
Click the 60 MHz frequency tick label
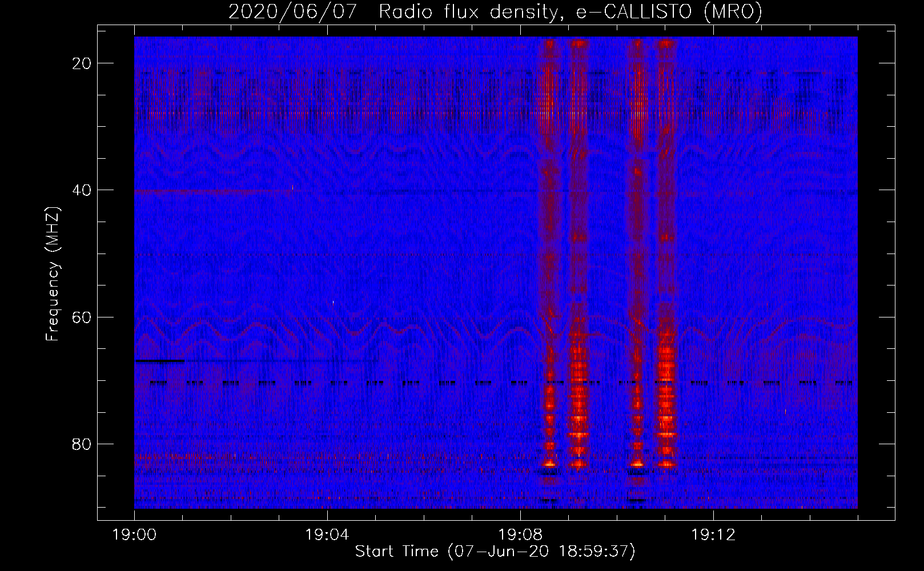[82, 317]
